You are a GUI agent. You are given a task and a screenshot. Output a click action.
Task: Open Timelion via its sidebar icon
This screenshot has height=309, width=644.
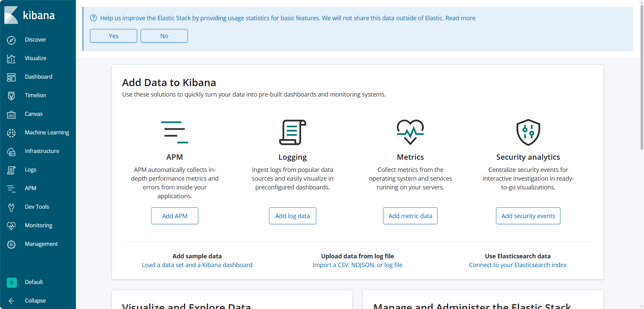11,96
